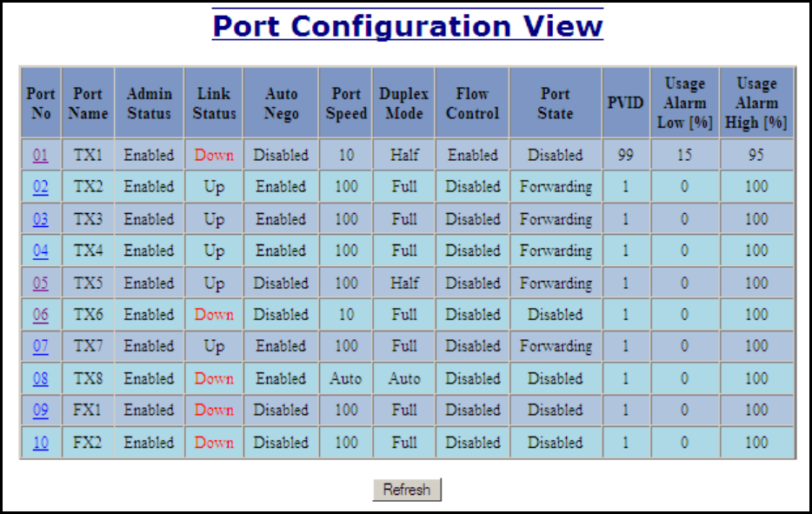Click port 10 link
Screen dimensions: 812x514
[41, 443]
